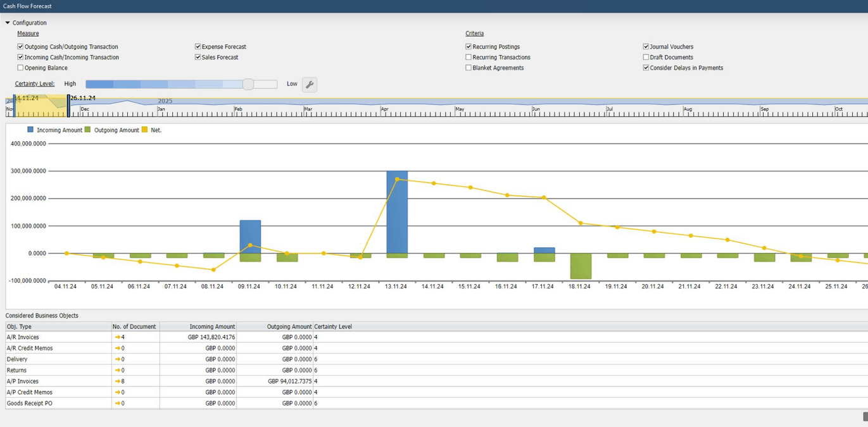This screenshot has height=427, width=868.
Task: Select the A/R Invoices row label
Action: pos(23,337)
